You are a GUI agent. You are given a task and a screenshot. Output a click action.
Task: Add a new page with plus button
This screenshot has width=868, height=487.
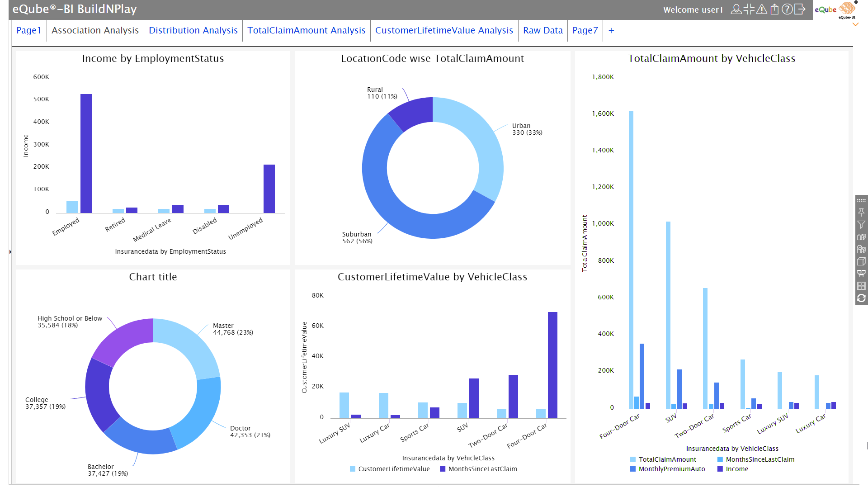point(611,30)
